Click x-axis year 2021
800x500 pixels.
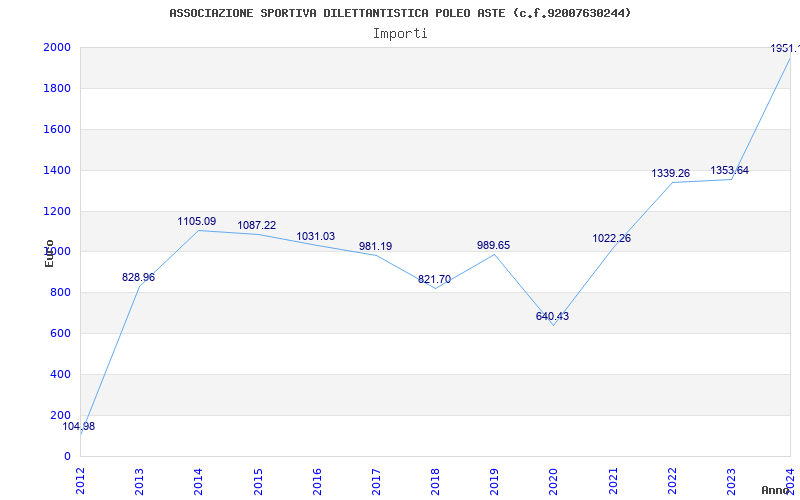click(613, 481)
